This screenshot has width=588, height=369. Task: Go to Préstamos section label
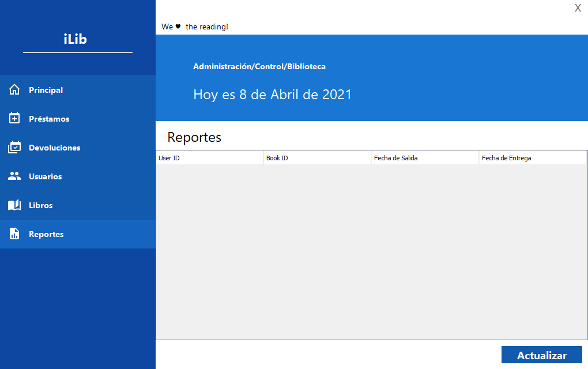49,119
